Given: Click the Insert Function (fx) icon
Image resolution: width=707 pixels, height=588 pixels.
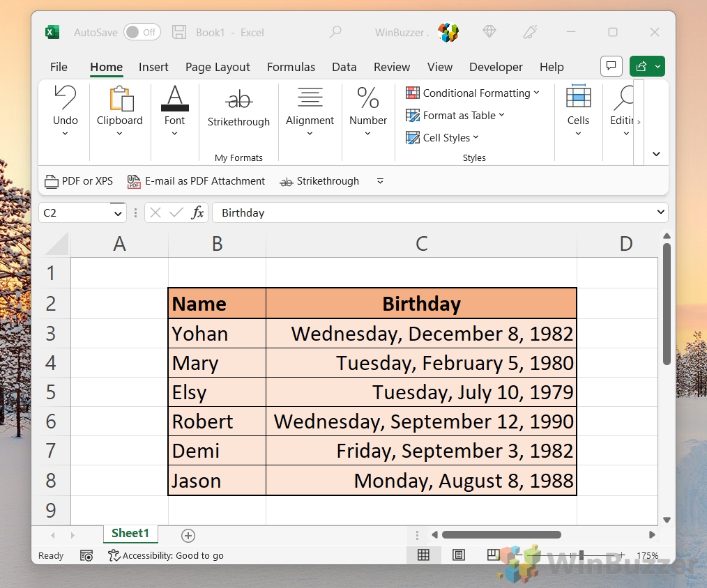Looking at the screenshot, I should (198, 212).
